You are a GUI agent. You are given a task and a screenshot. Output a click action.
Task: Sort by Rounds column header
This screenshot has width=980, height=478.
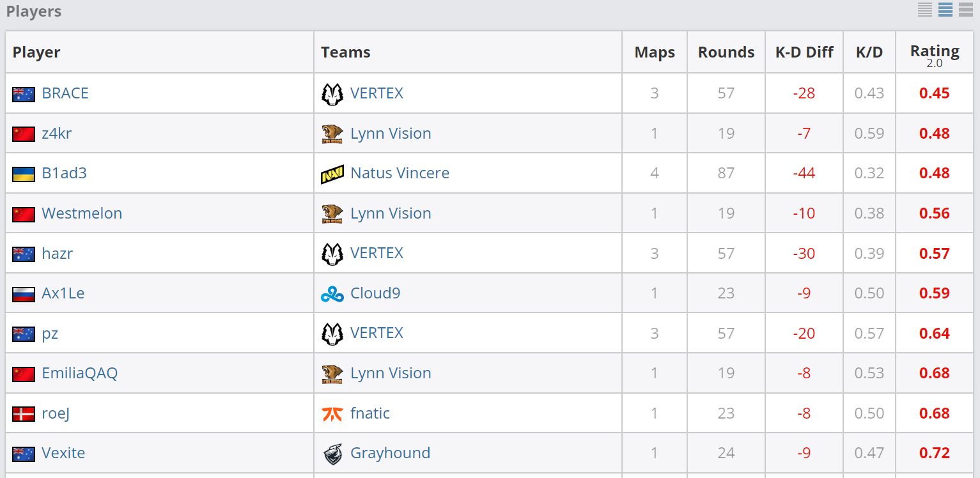pos(726,52)
